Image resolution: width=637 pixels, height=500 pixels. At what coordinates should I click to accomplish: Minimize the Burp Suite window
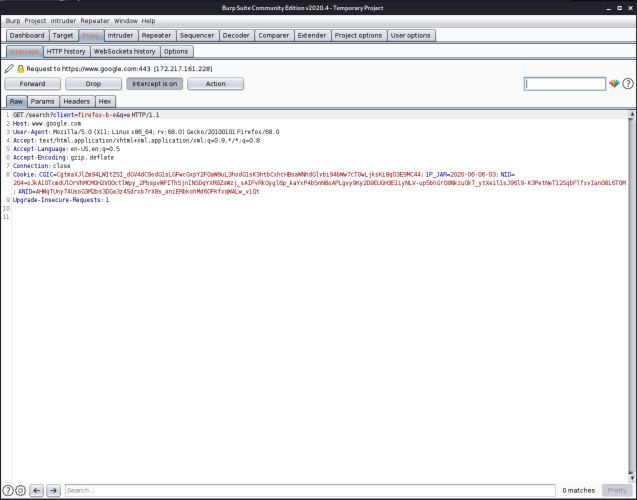click(x=608, y=8)
